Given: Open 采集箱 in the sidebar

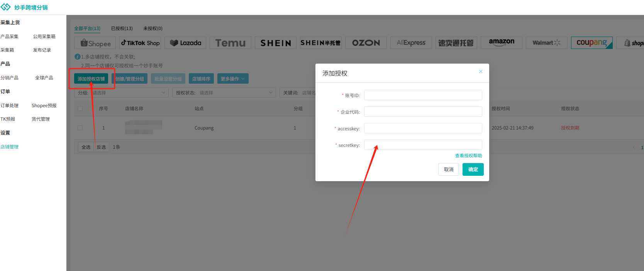Looking at the screenshot, I should pyautogui.click(x=7, y=50).
